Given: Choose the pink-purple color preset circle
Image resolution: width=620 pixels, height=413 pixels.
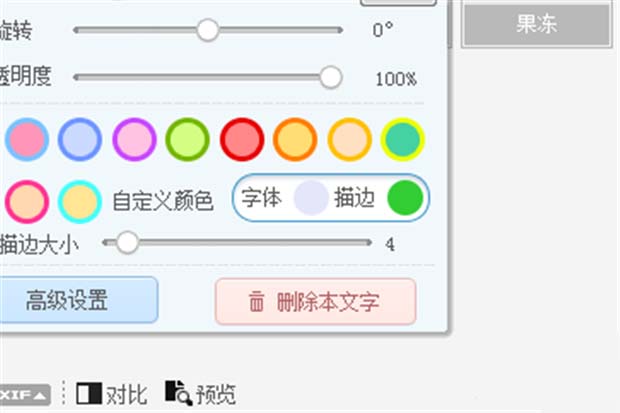Looking at the screenshot, I should pyautogui.click(x=134, y=139).
